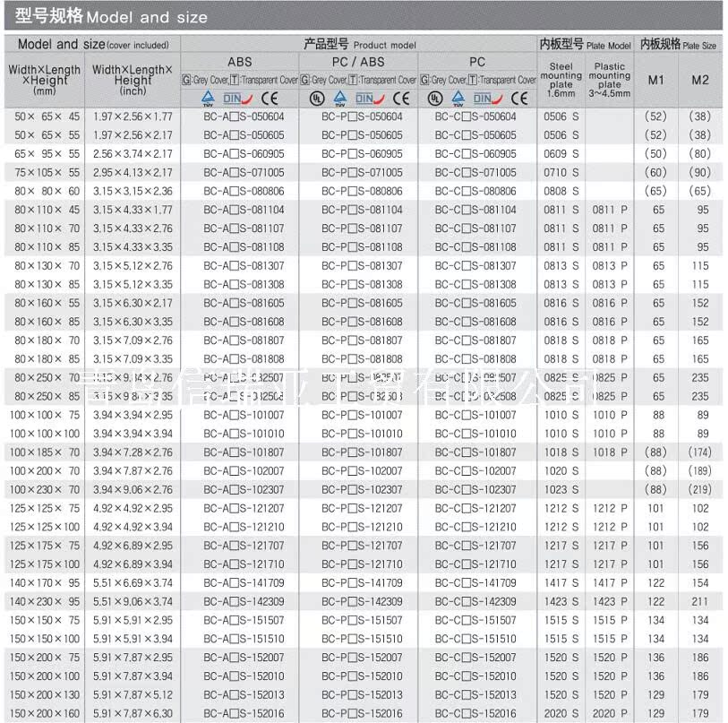Click the 内板型号 Plate Model header

pos(585,45)
